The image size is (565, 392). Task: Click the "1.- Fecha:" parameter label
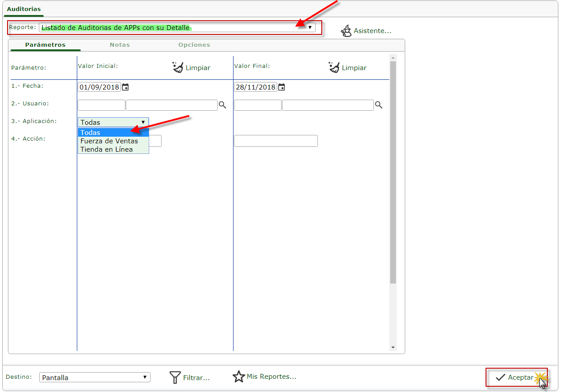[27, 86]
